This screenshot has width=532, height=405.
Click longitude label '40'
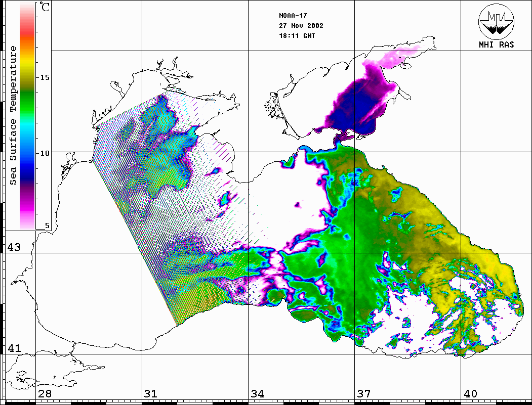(470, 393)
